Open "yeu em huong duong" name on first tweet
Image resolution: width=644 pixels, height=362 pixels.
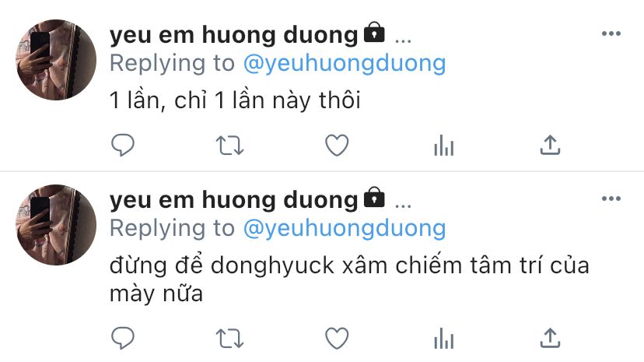(233, 35)
